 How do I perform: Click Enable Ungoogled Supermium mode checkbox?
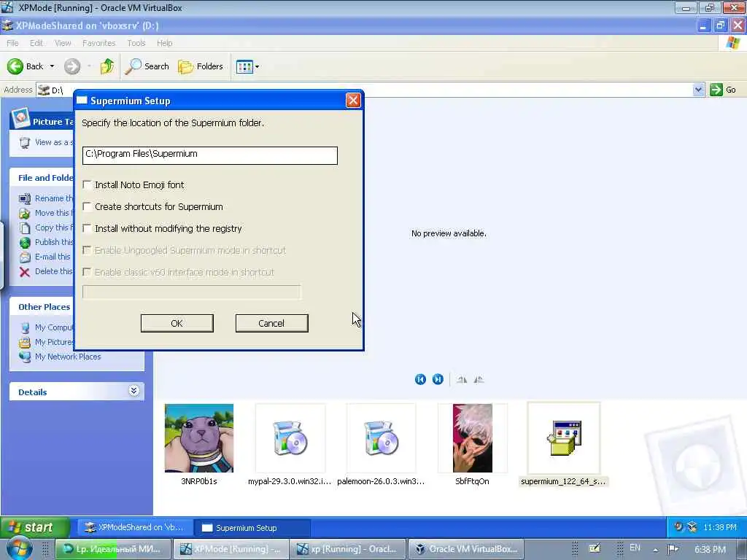(x=87, y=250)
